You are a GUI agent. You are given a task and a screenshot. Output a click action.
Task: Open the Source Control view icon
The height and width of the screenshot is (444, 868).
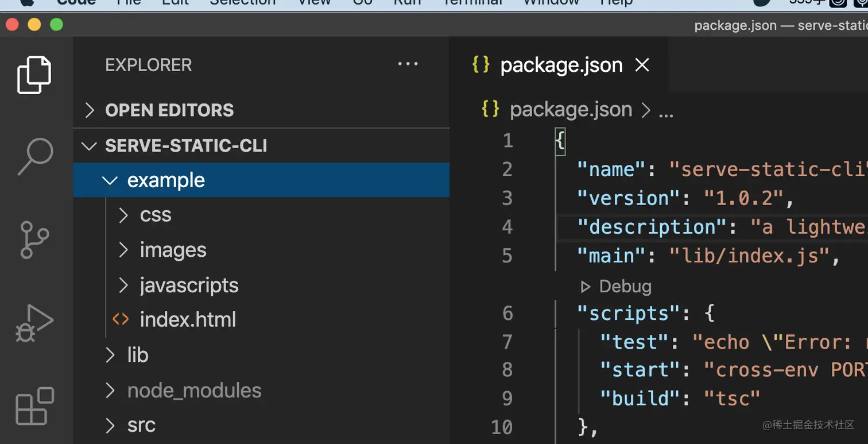pyautogui.click(x=34, y=240)
